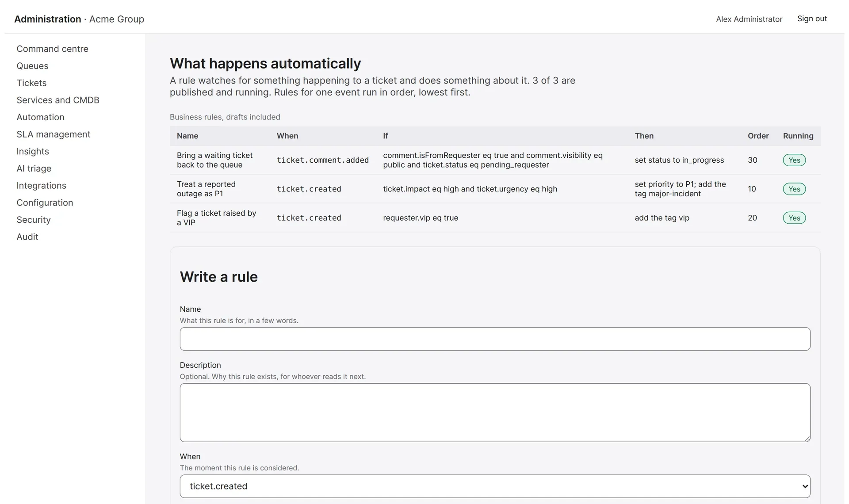Click the order value 20
The width and height of the screenshot is (849, 504).
[752, 218]
